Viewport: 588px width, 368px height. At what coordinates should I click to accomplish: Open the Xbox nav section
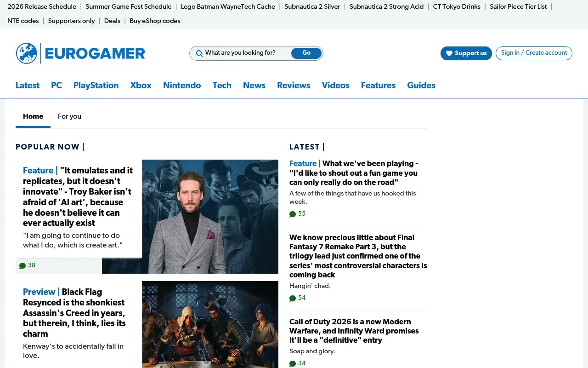(141, 86)
